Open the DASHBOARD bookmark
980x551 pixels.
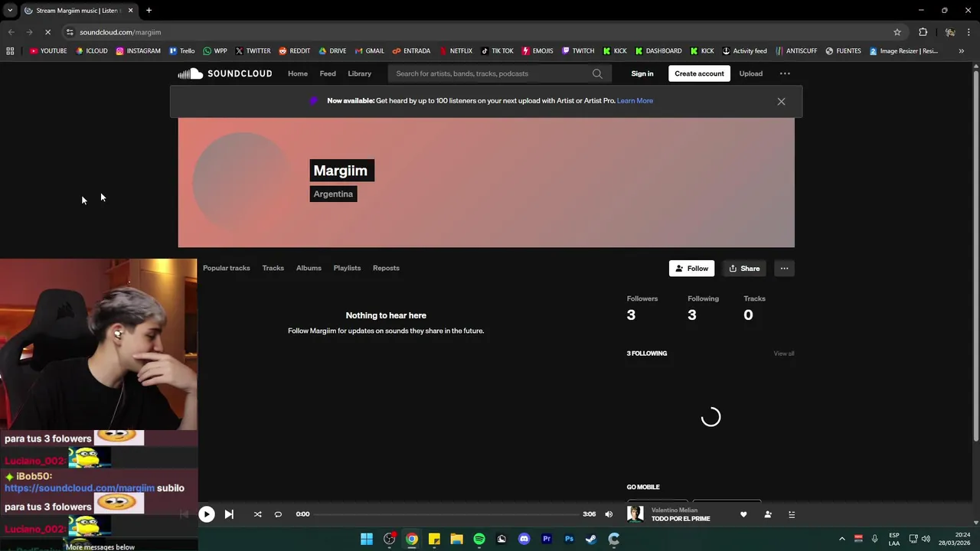(658, 51)
